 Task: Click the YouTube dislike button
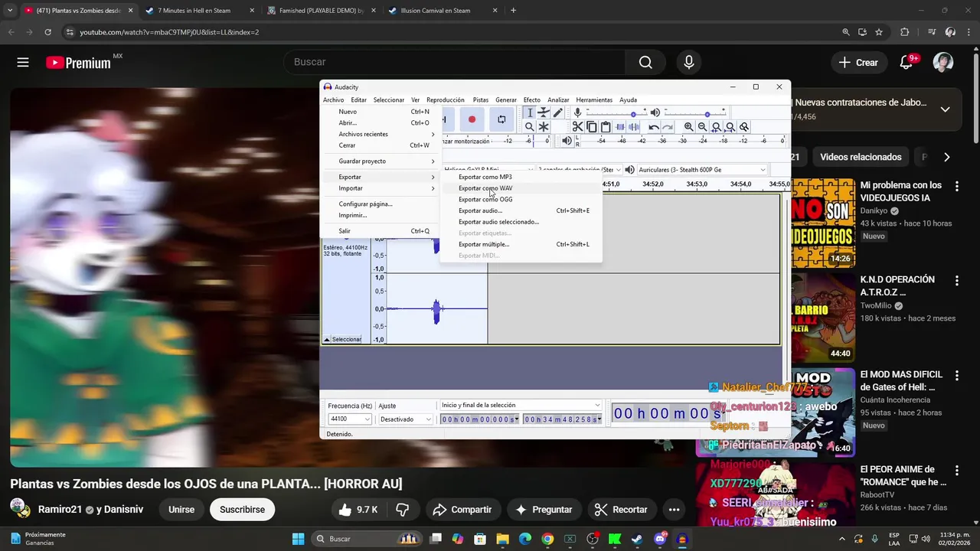[x=403, y=510]
